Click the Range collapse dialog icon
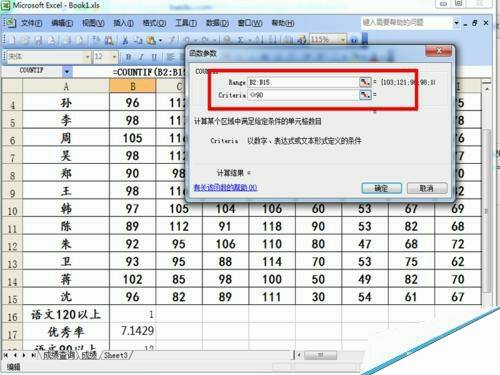Screen dimensions: 500x375 (365, 82)
